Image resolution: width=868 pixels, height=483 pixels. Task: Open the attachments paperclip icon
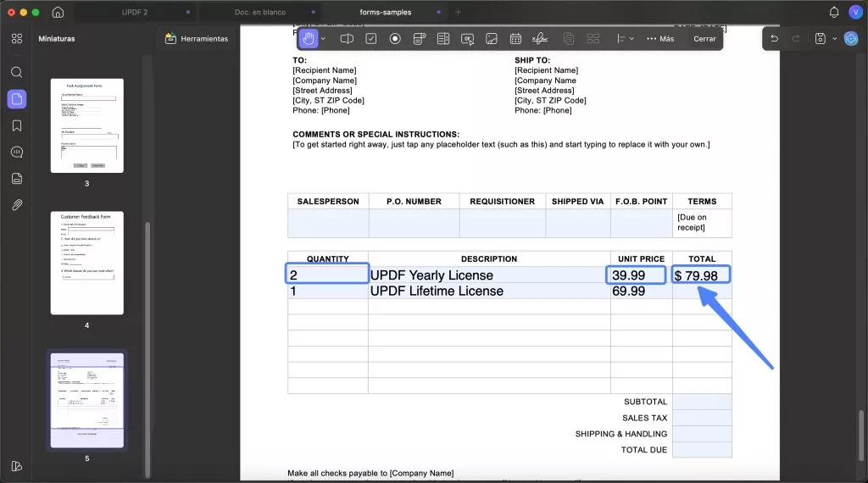coord(17,205)
